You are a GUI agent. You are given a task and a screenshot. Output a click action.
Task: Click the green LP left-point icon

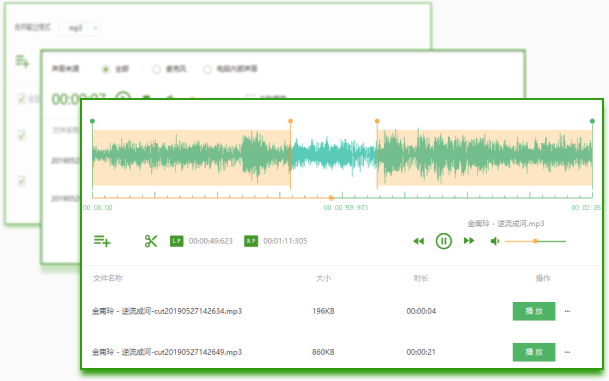pos(176,241)
